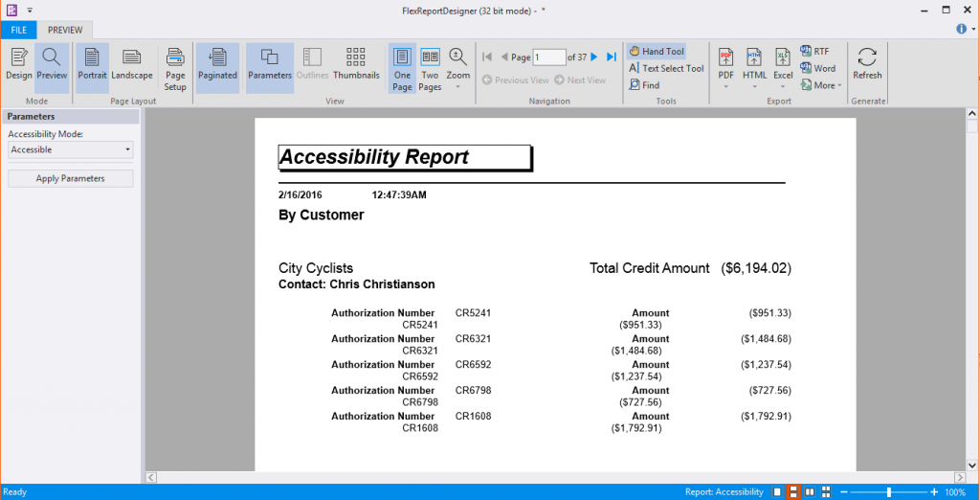This screenshot has height=500, width=980.
Task: Click the horizontal scrollbar left arrow
Action: pyautogui.click(x=150, y=477)
